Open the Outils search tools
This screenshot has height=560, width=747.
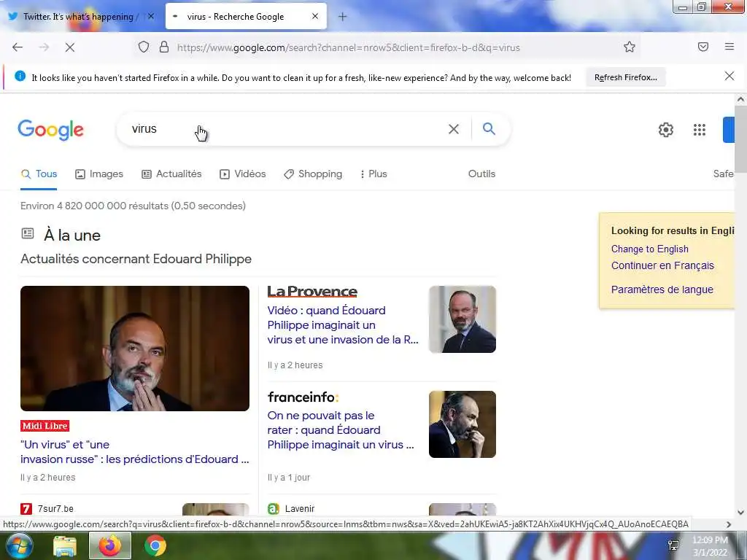pyautogui.click(x=481, y=174)
